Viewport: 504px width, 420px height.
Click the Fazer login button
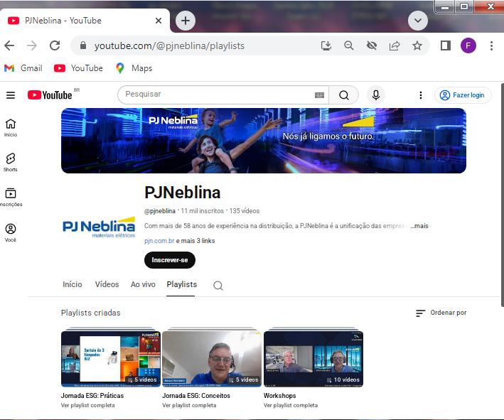click(x=463, y=95)
